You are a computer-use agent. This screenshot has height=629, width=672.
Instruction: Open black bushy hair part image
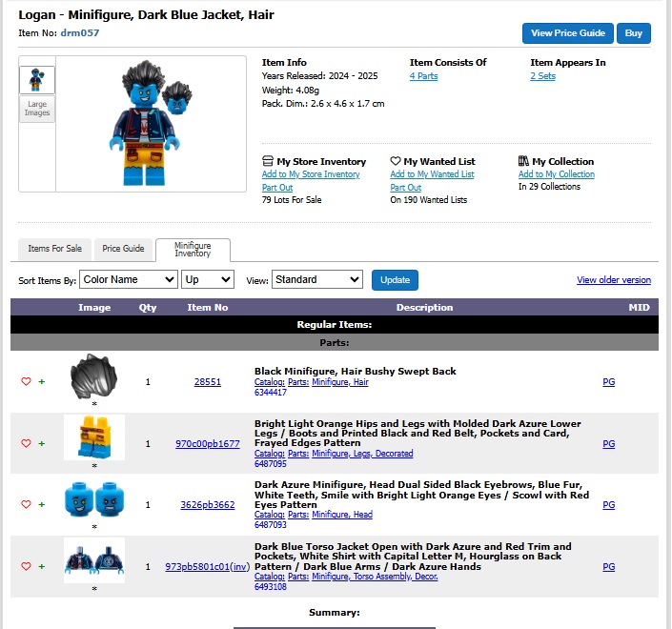[93, 376]
